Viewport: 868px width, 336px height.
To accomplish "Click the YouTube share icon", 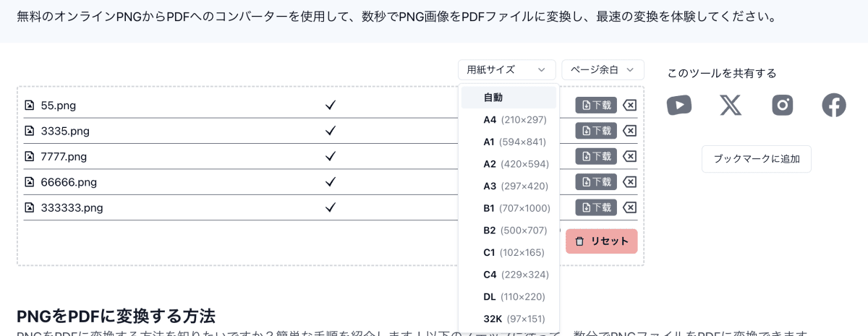I will (x=678, y=105).
